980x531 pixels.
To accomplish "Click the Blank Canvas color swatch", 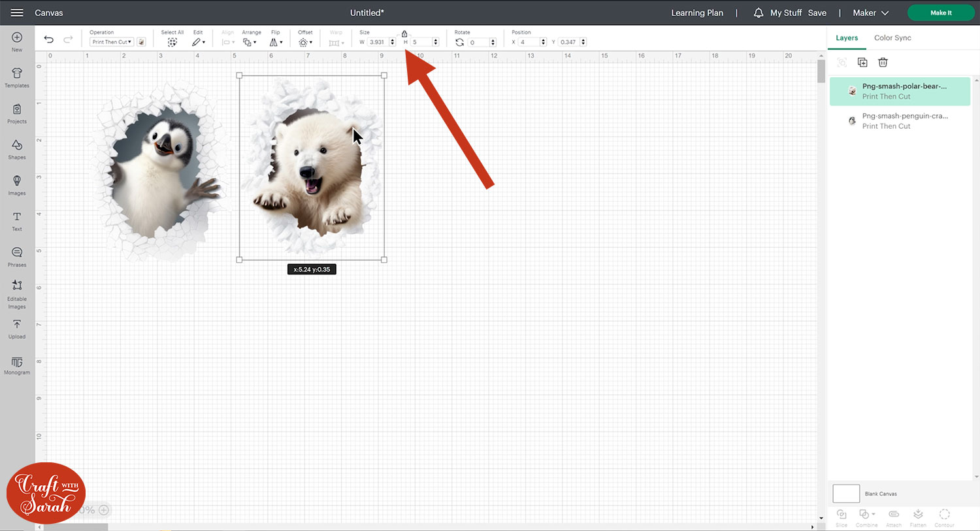I will coord(846,494).
